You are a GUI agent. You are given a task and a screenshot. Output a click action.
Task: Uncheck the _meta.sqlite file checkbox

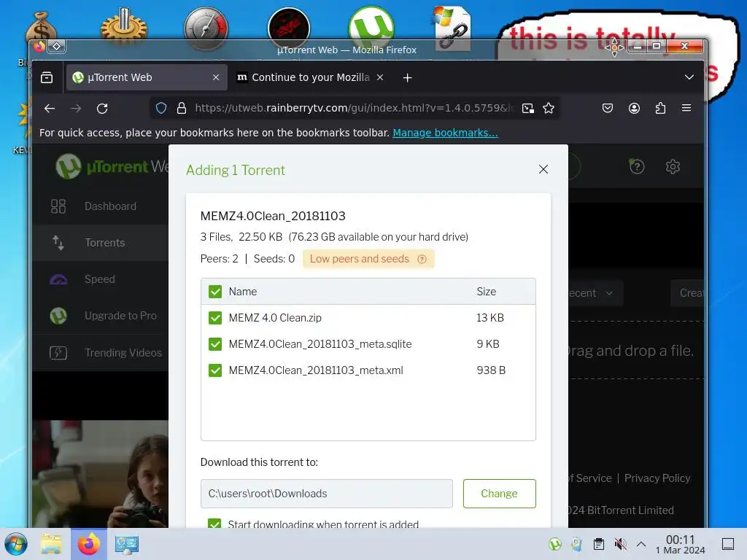point(215,344)
